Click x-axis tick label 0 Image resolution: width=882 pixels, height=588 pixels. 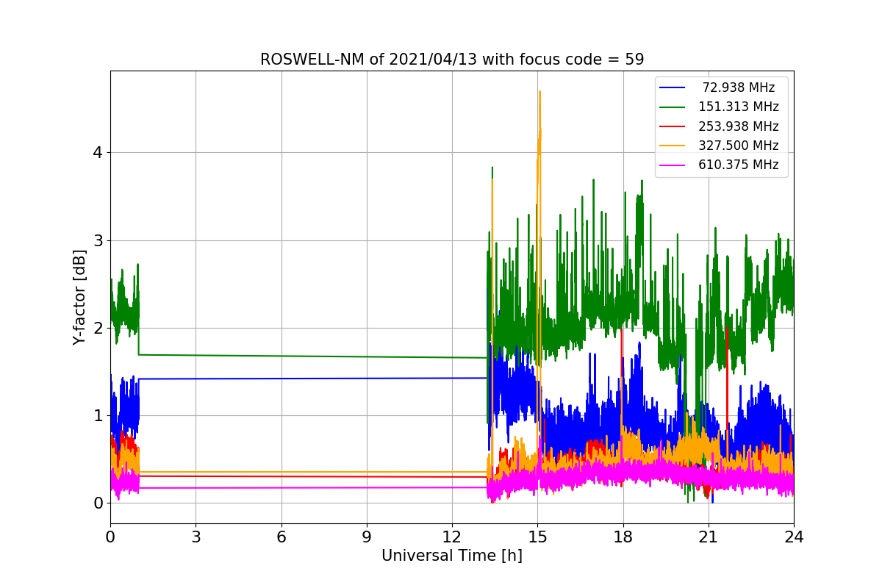click(110, 537)
